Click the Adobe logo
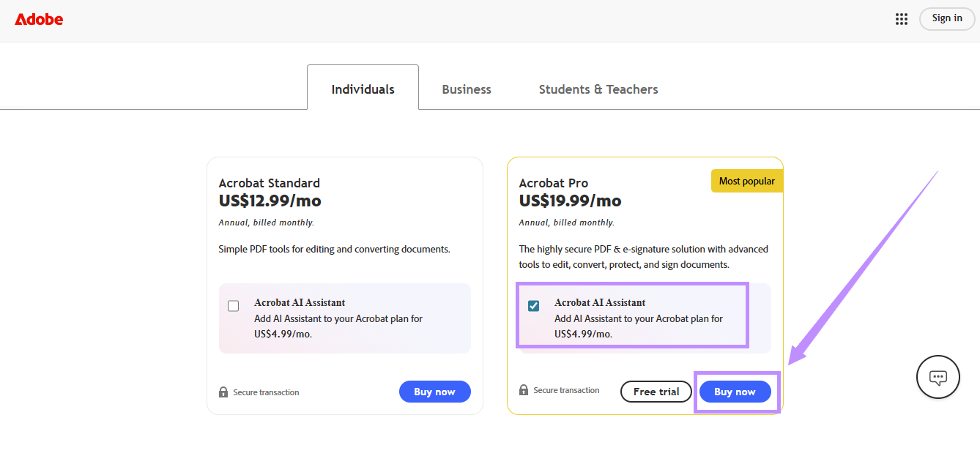 point(39,19)
